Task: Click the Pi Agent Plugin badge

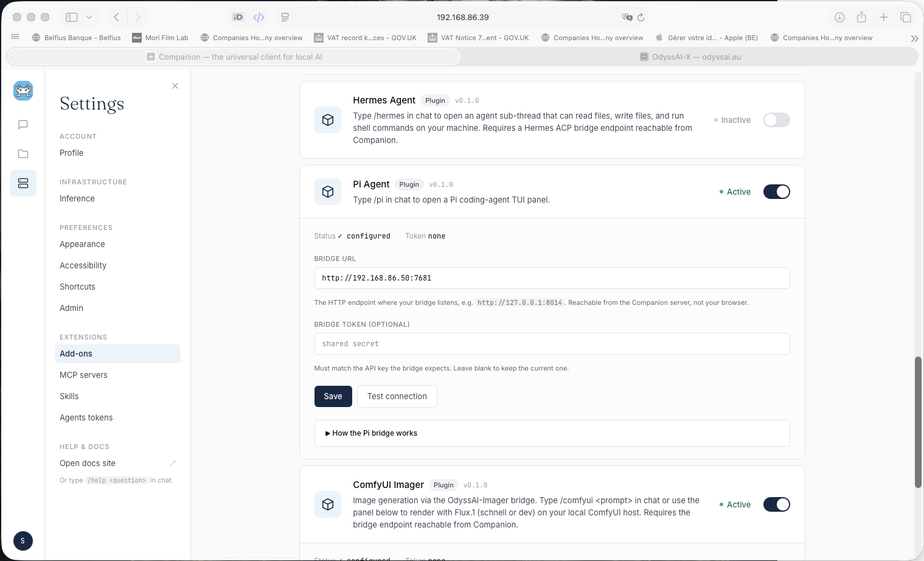Action: click(409, 184)
